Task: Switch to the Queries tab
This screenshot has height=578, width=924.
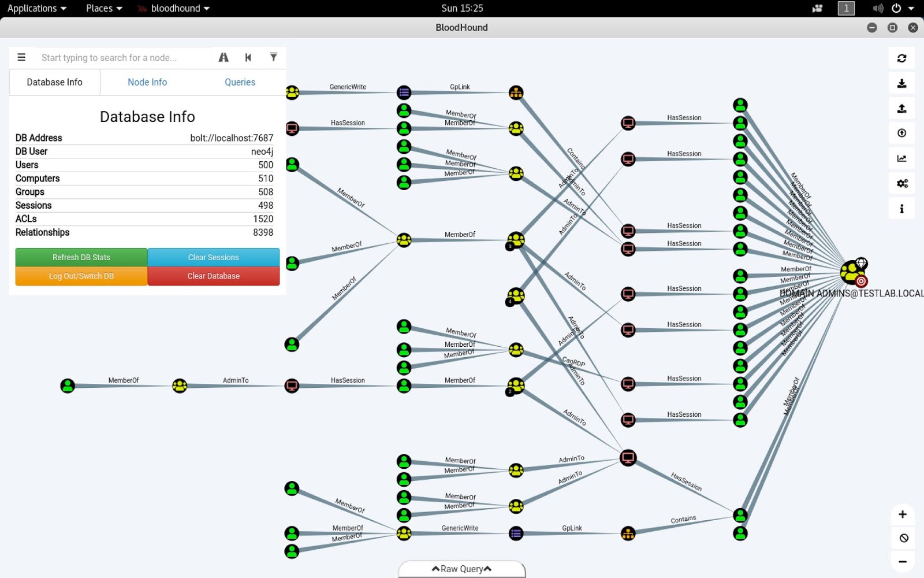Action: tap(240, 82)
